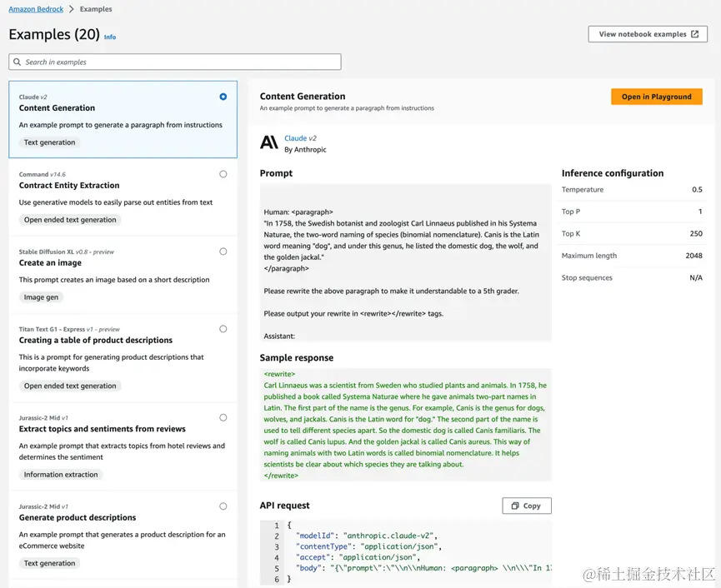Click the View notebook examples button
Image resolution: width=721 pixels, height=588 pixels.
(x=648, y=34)
